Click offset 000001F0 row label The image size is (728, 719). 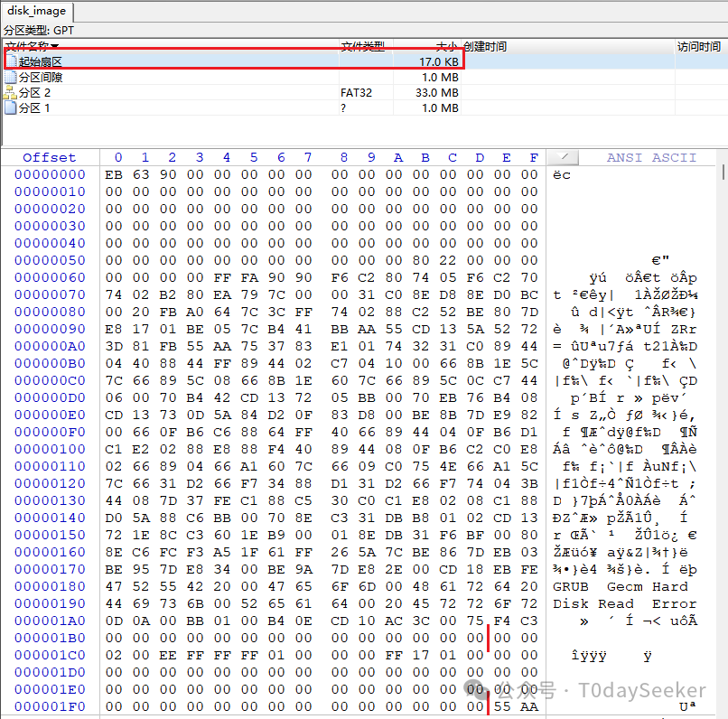(50, 707)
